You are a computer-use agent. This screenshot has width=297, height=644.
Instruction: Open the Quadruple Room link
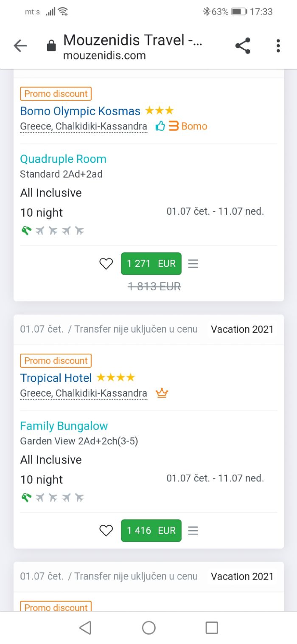click(63, 159)
